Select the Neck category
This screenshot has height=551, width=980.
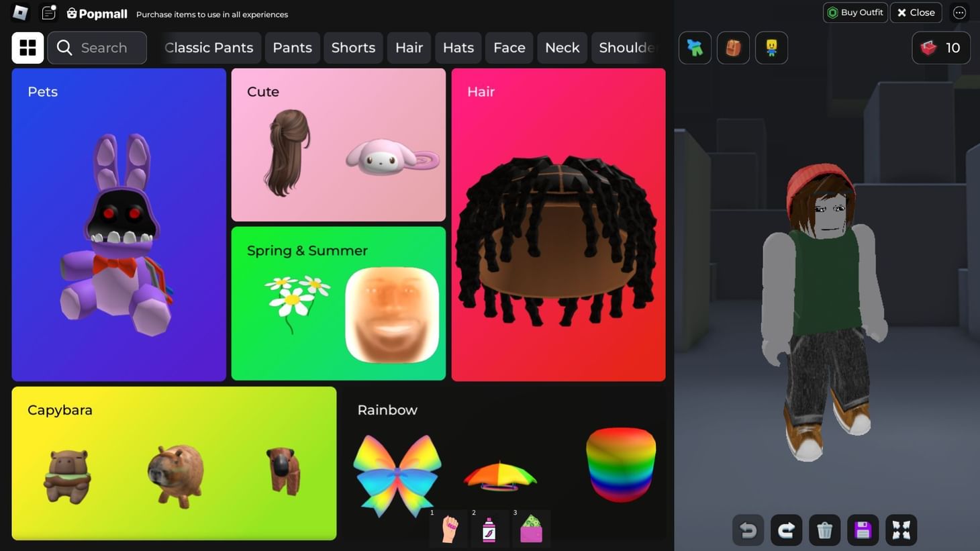tap(562, 48)
